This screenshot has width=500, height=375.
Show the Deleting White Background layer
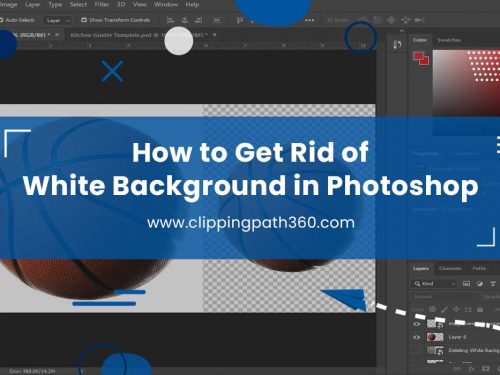[x=416, y=351]
